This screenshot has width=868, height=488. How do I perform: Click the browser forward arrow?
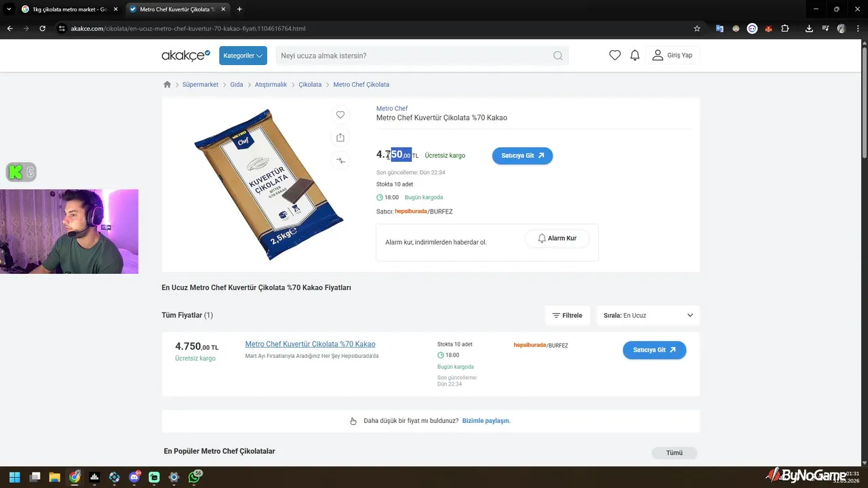pyautogui.click(x=26, y=28)
